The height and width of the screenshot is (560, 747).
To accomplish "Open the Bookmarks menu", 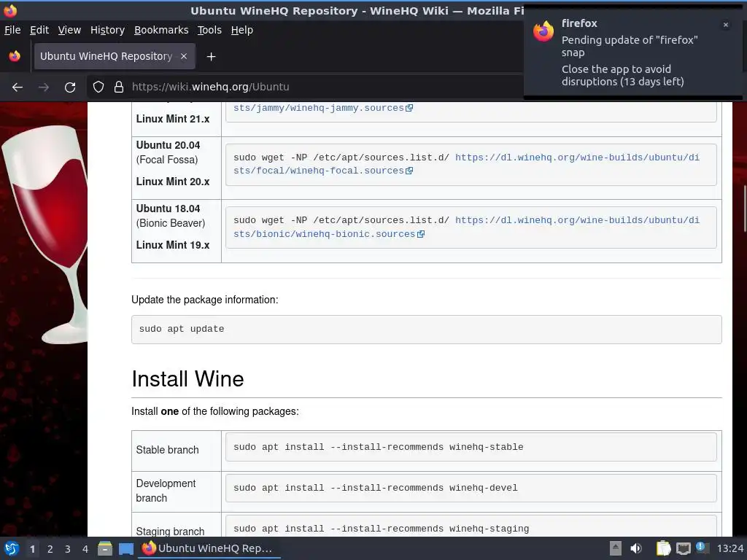I will click(161, 30).
